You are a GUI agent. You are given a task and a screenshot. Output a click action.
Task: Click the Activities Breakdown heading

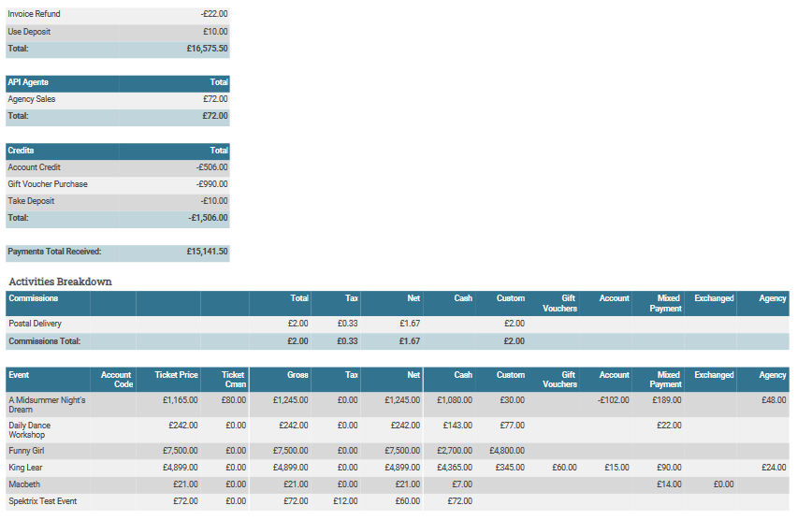[x=61, y=282]
